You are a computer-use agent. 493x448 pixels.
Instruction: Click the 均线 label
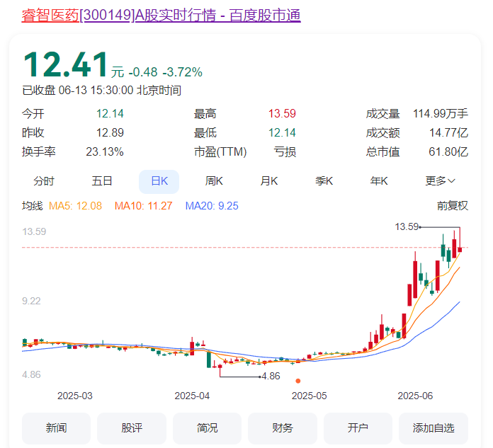[x=32, y=206]
